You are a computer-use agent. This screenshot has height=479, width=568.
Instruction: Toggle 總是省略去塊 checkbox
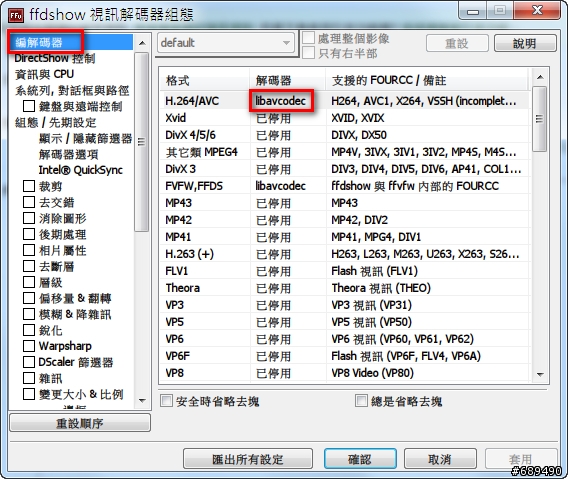(x=361, y=401)
